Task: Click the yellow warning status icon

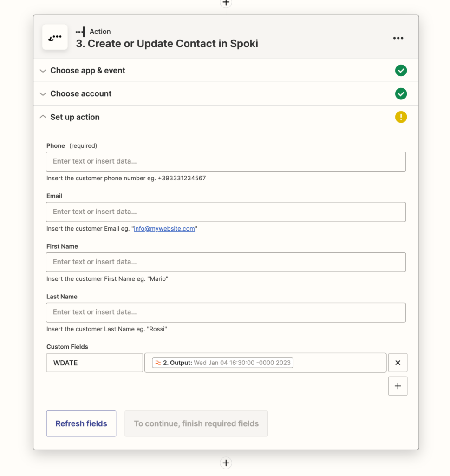Action: click(401, 117)
